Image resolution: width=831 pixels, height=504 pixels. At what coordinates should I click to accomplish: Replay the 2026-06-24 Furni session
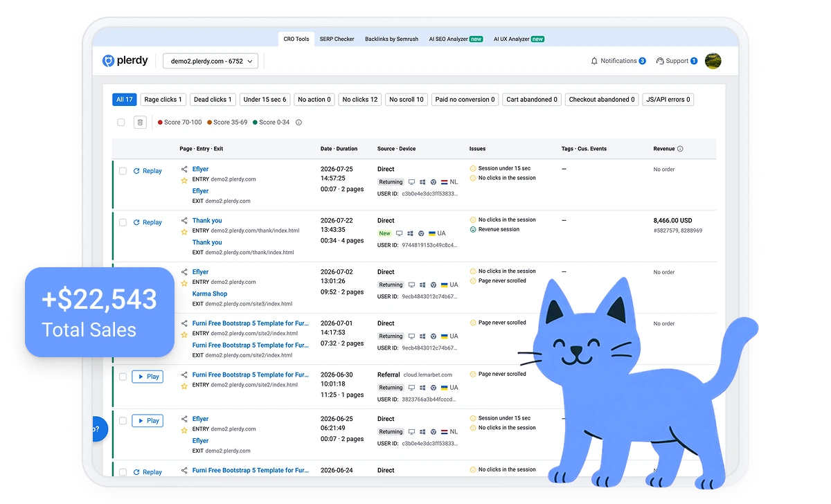click(x=148, y=472)
